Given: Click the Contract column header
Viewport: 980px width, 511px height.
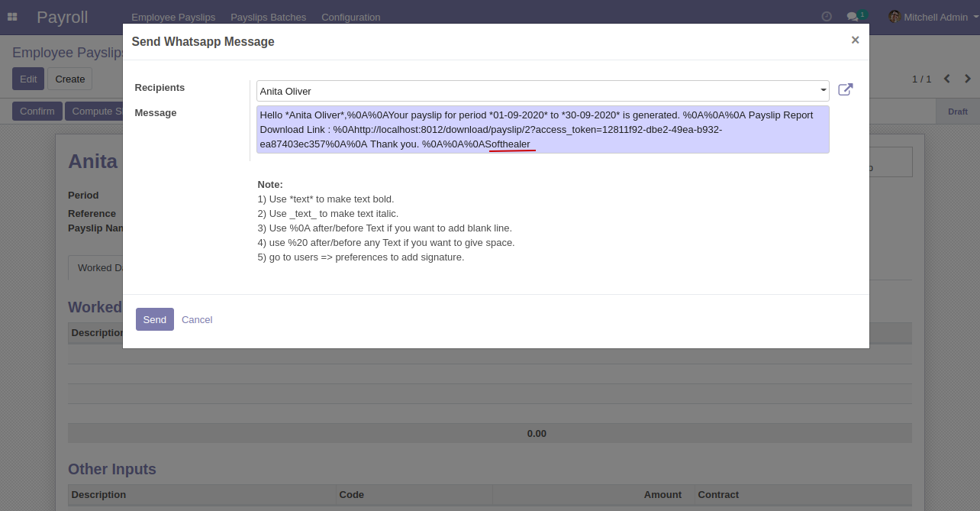Looking at the screenshot, I should pyautogui.click(x=718, y=494).
